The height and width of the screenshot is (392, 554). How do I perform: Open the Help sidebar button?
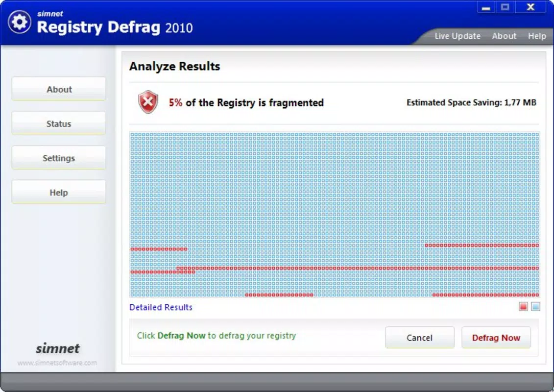click(x=59, y=192)
